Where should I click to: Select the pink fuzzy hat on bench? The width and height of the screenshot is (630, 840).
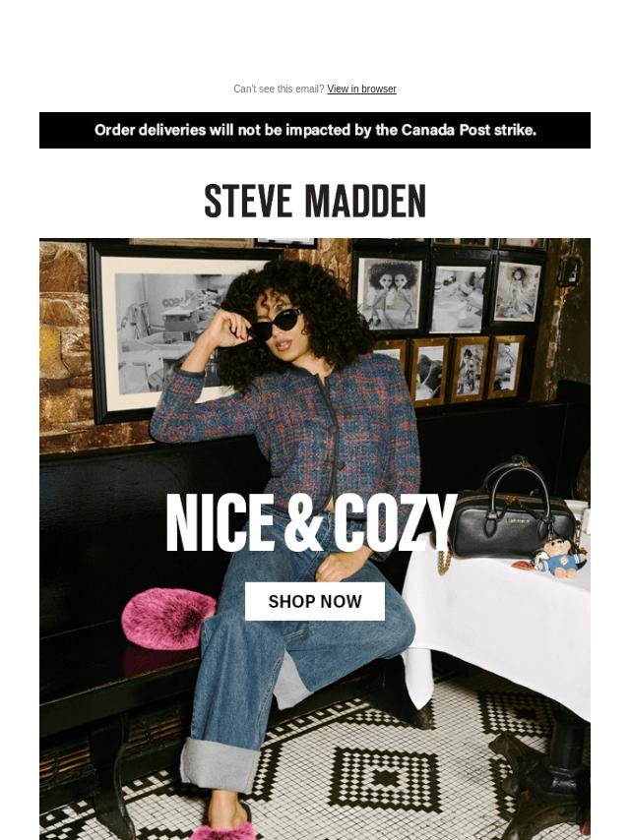168,619
